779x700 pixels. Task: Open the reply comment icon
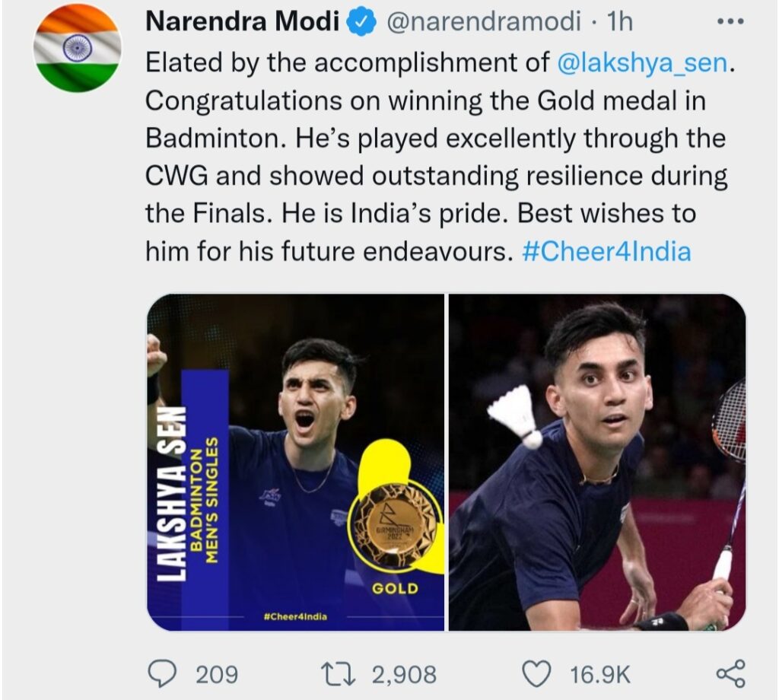pyautogui.click(x=162, y=674)
